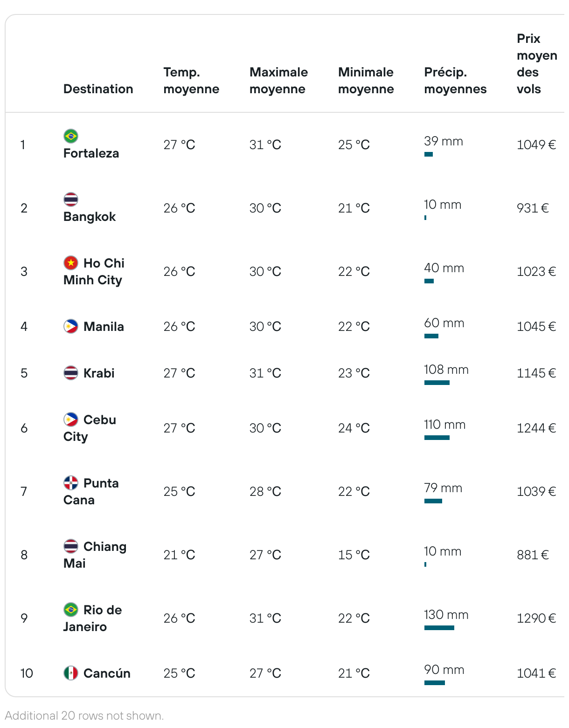Click the Dominican flag next to Punta Cana
Image resolution: width=569 pixels, height=728 pixels.
pos(71,483)
